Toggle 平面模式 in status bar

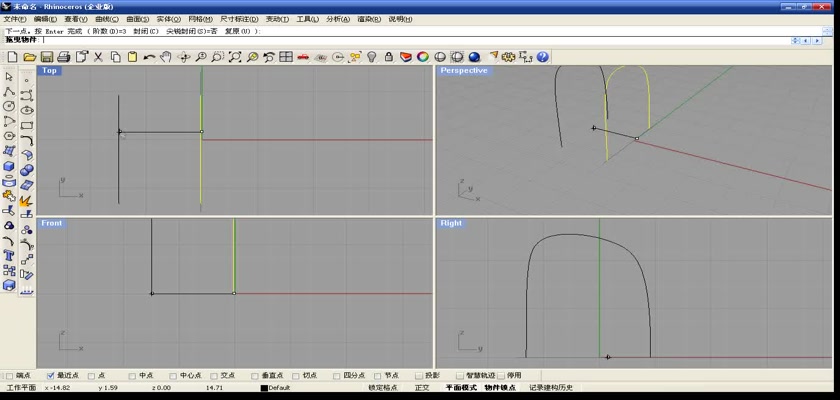(461, 388)
